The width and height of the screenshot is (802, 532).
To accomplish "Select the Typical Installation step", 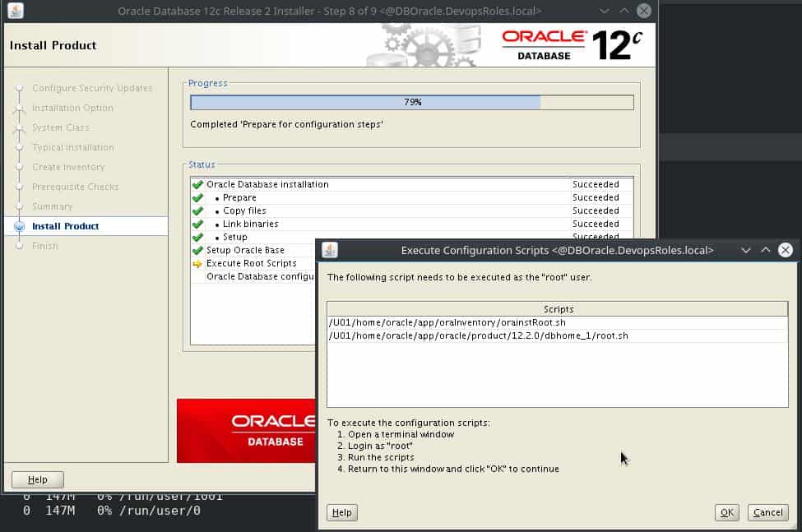I will pyautogui.click(x=73, y=148).
